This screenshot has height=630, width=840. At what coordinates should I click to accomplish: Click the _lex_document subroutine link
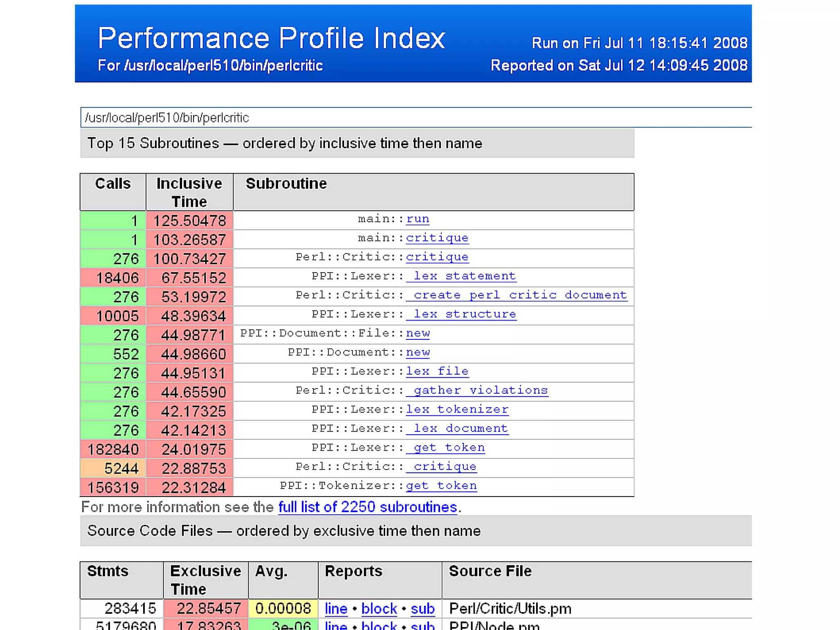[457, 428]
